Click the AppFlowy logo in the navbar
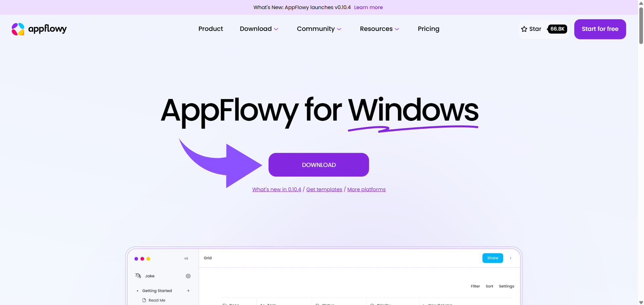The width and height of the screenshot is (644, 305). pyautogui.click(x=39, y=29)
